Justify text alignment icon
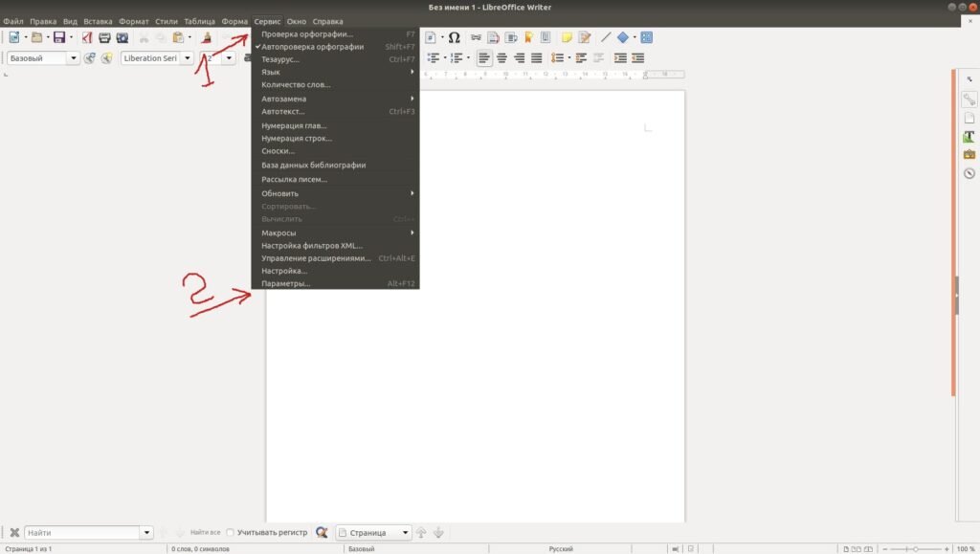The width and height of the screenshot is (980, 554). tap(536, 58)
